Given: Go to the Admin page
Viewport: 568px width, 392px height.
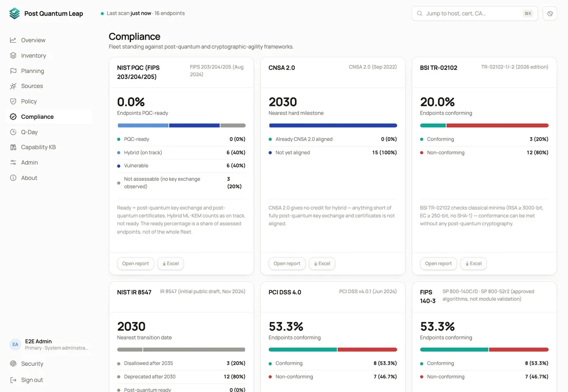Looking at the screenshot, I should point(49,162).
